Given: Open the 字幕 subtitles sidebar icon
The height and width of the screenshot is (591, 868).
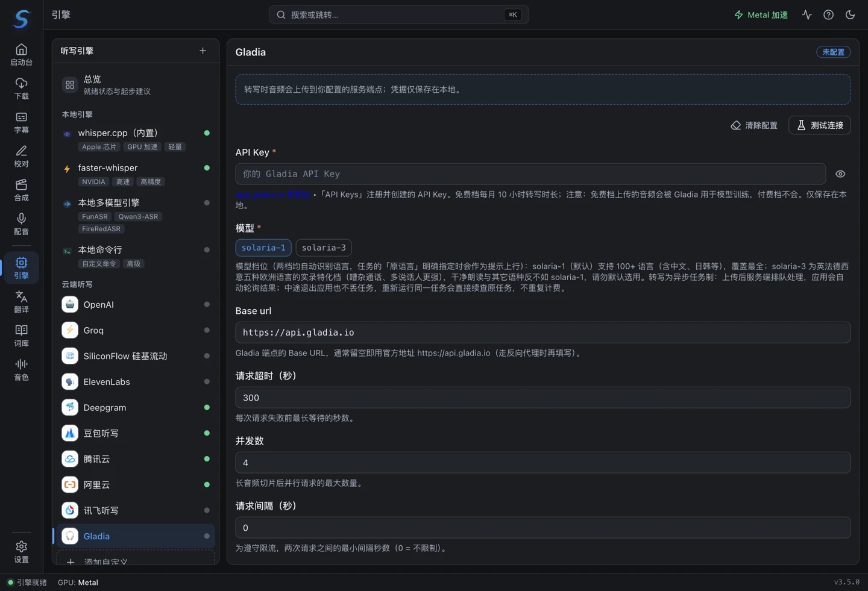Looking at the screenshot, I should (x=21, y=122).
